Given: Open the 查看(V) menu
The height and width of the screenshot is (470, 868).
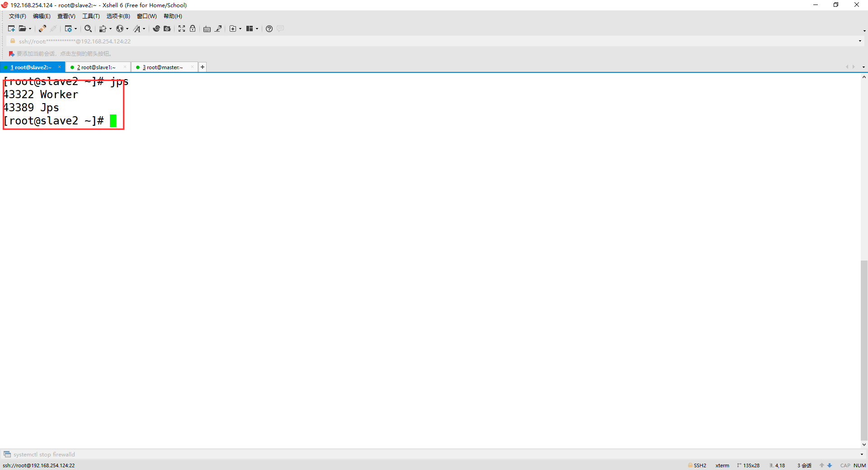Looking at the screenshot, I should pos(66,16).
